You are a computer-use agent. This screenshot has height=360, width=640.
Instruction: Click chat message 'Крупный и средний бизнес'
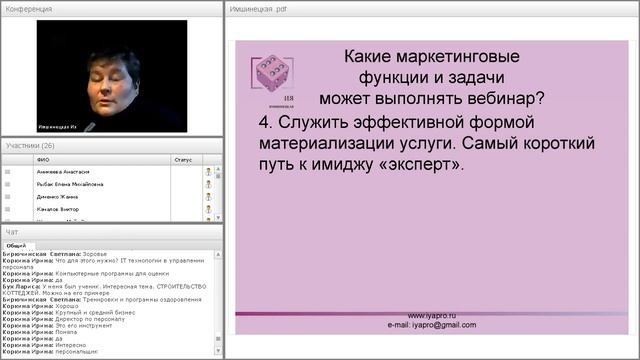click(95, 312)
